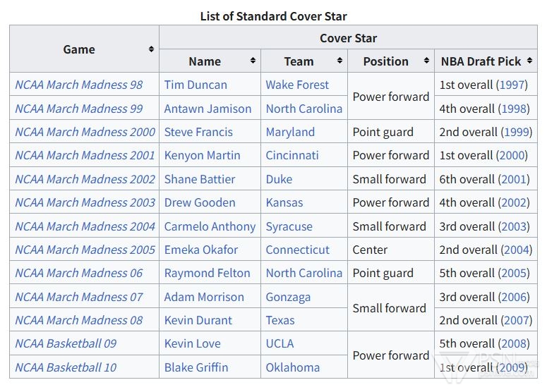Sort by NBA Draft Pick arrows
Image resolution: width=547 pixels, height=392 pixels.
(529, 61)
